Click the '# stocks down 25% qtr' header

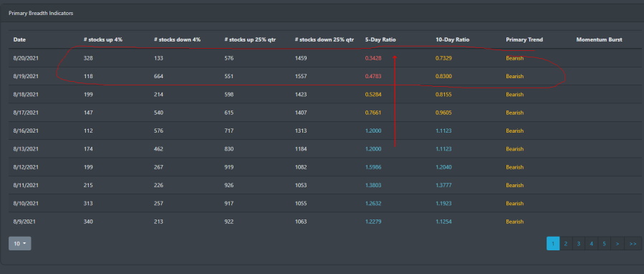pyautogui.click(x=324, y=40)
